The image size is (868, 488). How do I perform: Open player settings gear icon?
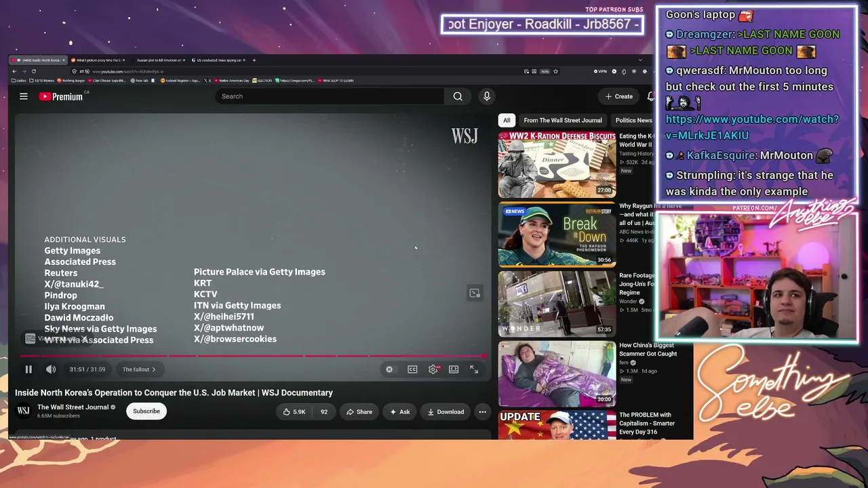433,369
